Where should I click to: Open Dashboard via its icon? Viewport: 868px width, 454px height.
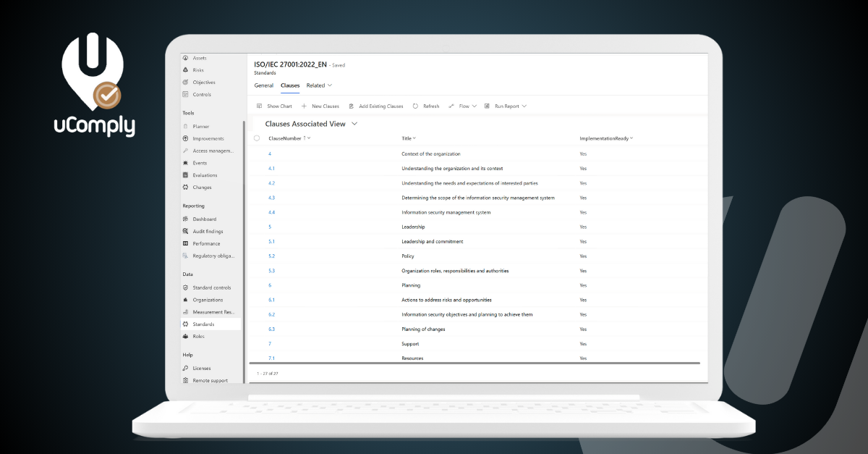(185, 219)
